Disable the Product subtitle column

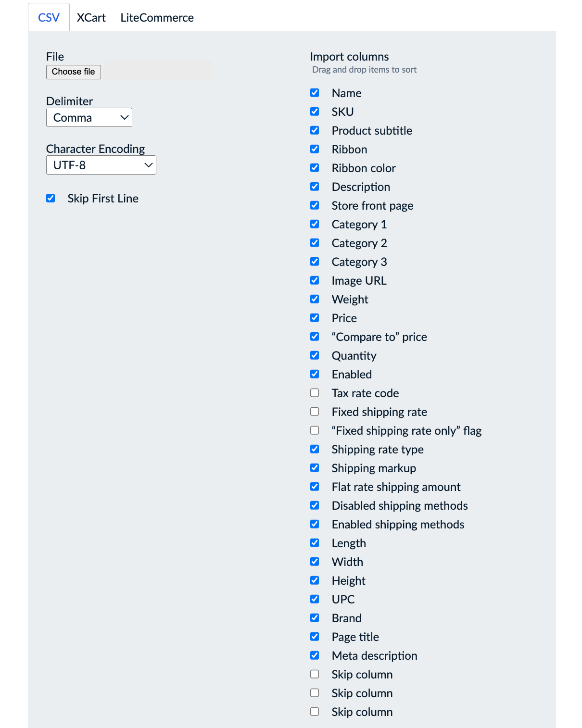(315, 130)
